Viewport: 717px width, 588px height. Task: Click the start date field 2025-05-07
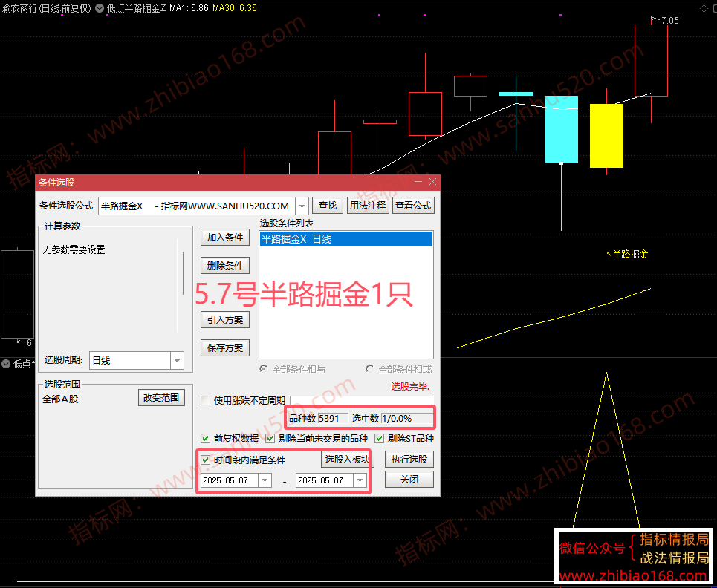click(x=230, y=480)
